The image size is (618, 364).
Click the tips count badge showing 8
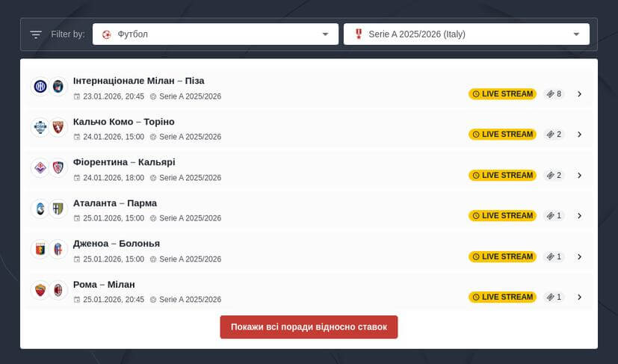(x=554, y=94)
